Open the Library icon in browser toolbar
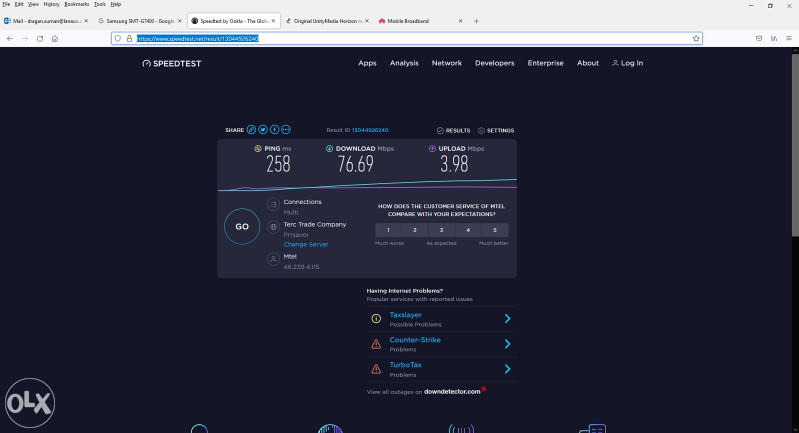The width and height of the screenshot is (799, 433). tap(774, 39)
